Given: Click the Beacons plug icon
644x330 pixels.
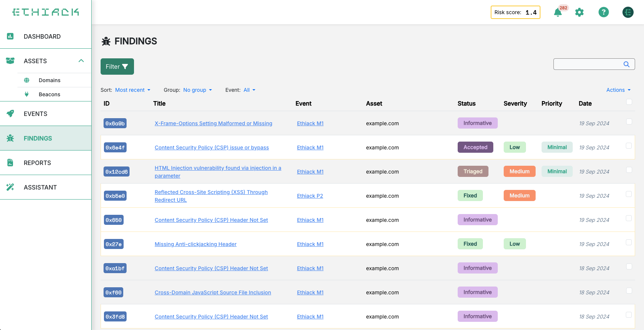Looking at the screenshot, I should tap(27, 94).
